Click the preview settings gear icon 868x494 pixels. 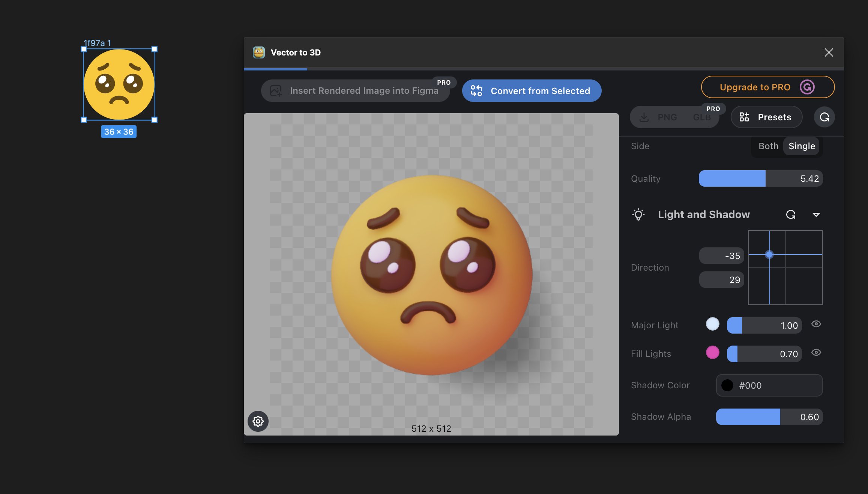point(258,421)
